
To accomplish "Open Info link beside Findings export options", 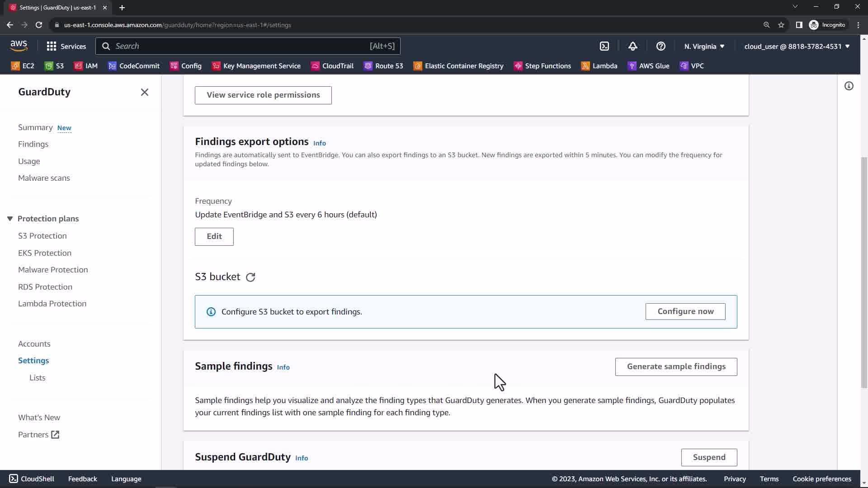I will click(x=319, y=143).
